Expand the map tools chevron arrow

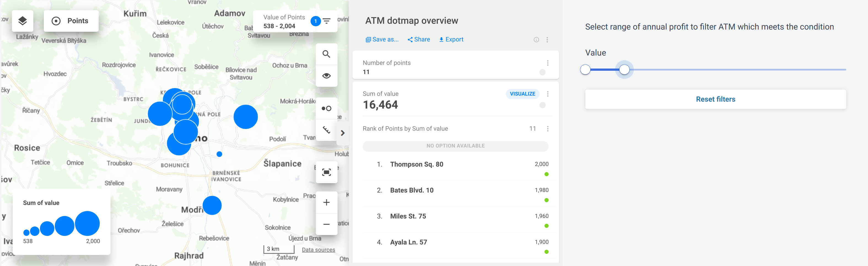pyautogui.click(x=343, y=133)
